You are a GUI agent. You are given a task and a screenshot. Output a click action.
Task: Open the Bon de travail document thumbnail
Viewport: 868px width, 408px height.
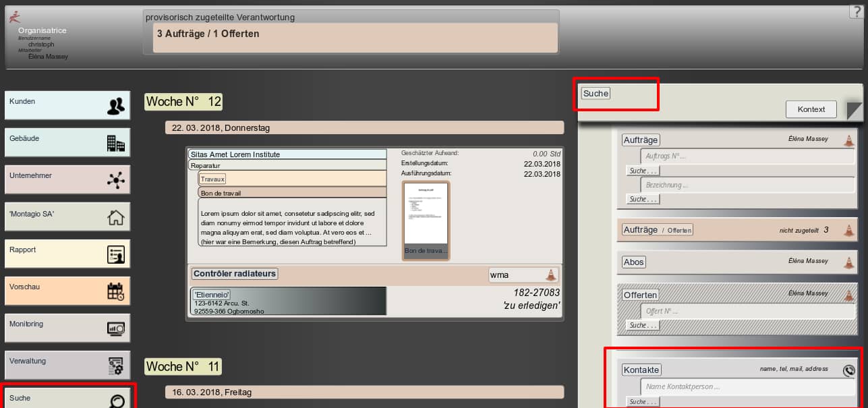click(x=426, y=220)
